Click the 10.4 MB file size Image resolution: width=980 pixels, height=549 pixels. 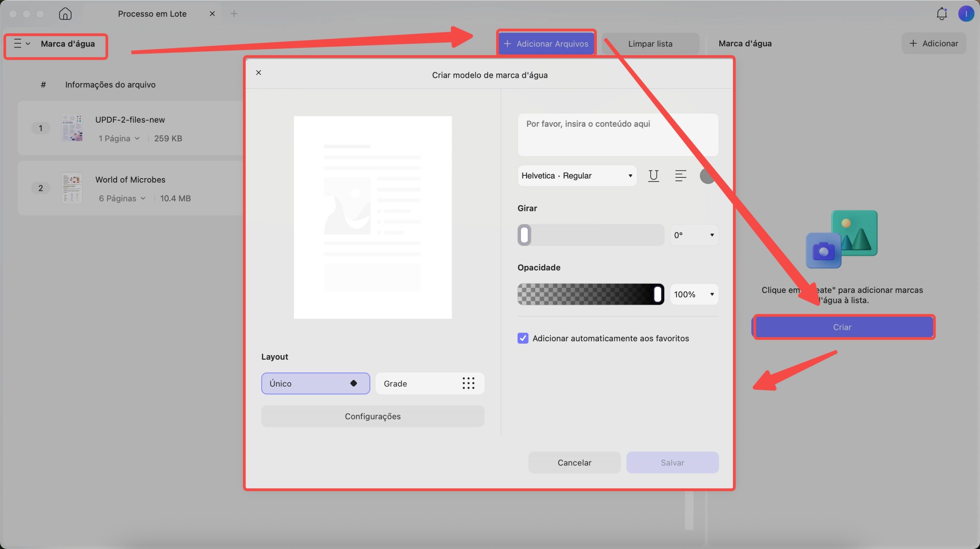pyautogui.click(x=175, y=198)
